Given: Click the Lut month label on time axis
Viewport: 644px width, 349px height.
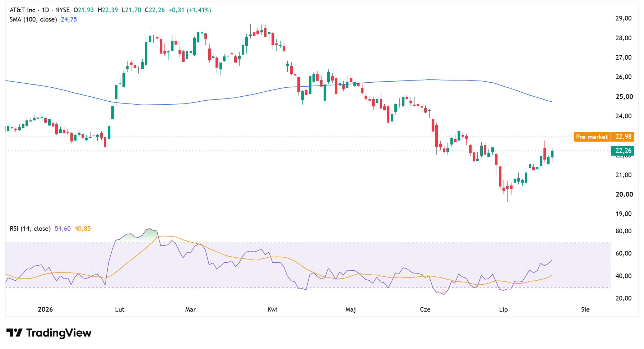Looking at the screenshot, I should (x=120, y=309).
